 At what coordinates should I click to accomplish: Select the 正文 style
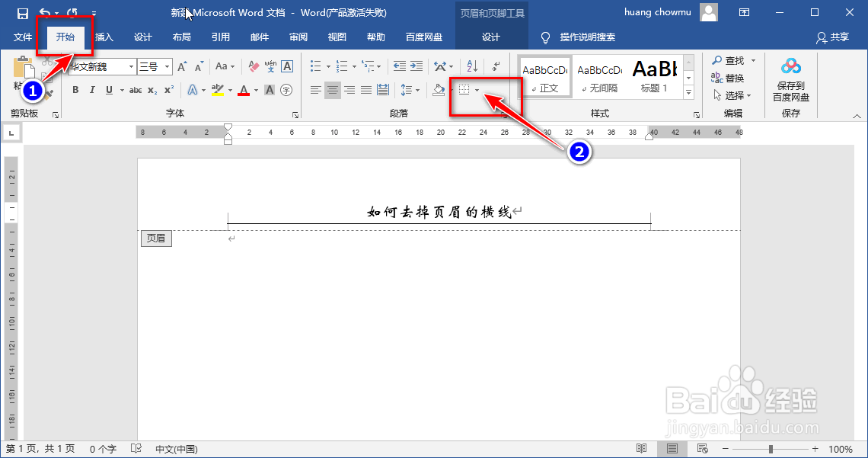(544, 77)
